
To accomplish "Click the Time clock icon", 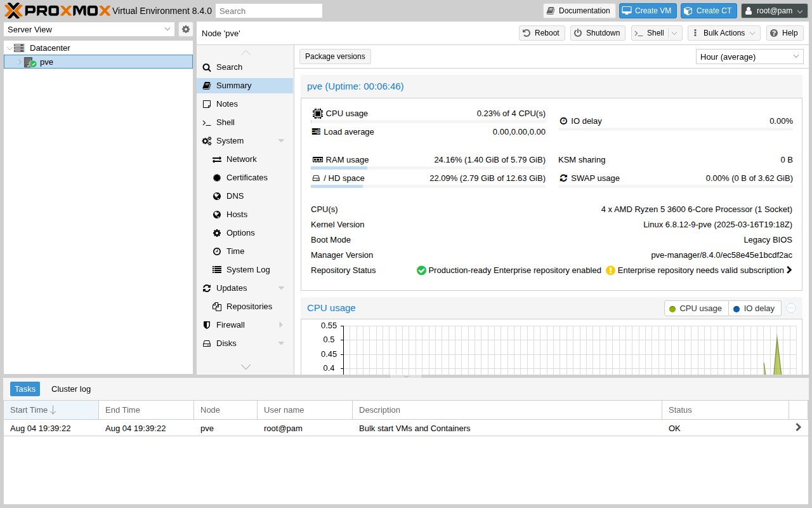I will 217,251.
